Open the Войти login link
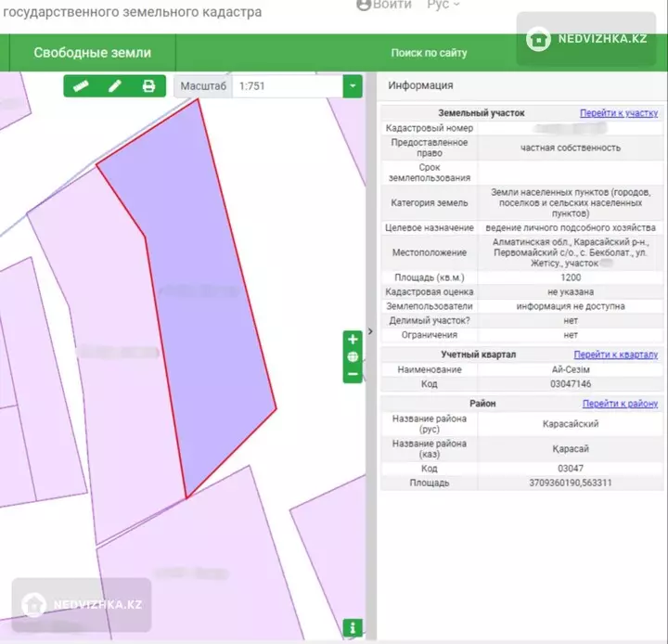Screen dimensions: 668x644 click(392, 5)
